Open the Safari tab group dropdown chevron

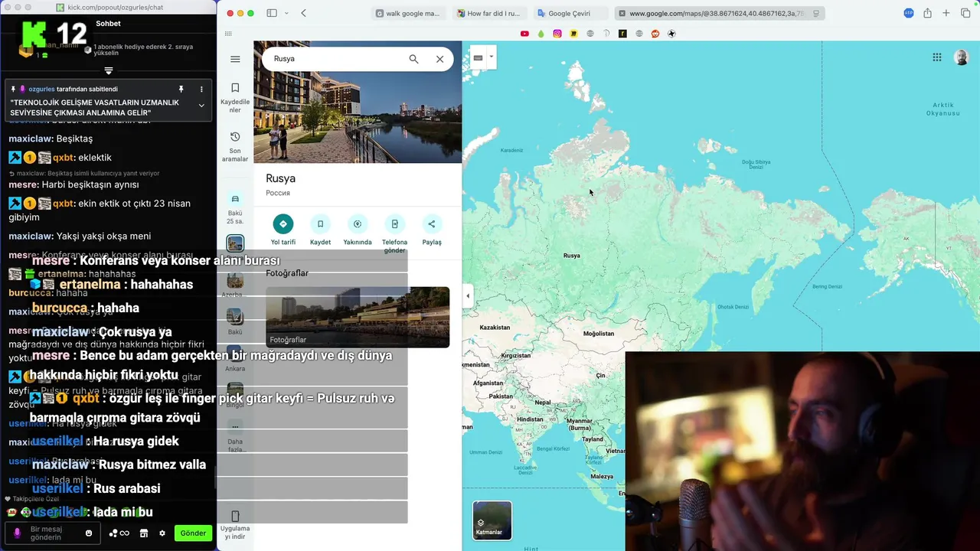(x=287, y=13)
